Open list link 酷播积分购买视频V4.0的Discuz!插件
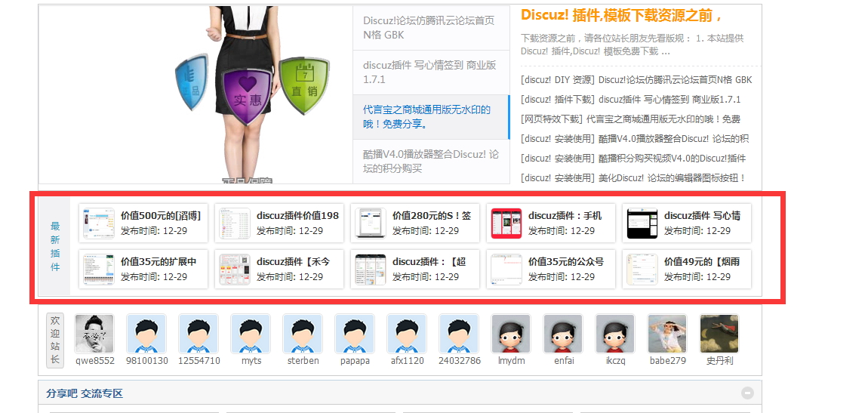 tap(672, 159)
